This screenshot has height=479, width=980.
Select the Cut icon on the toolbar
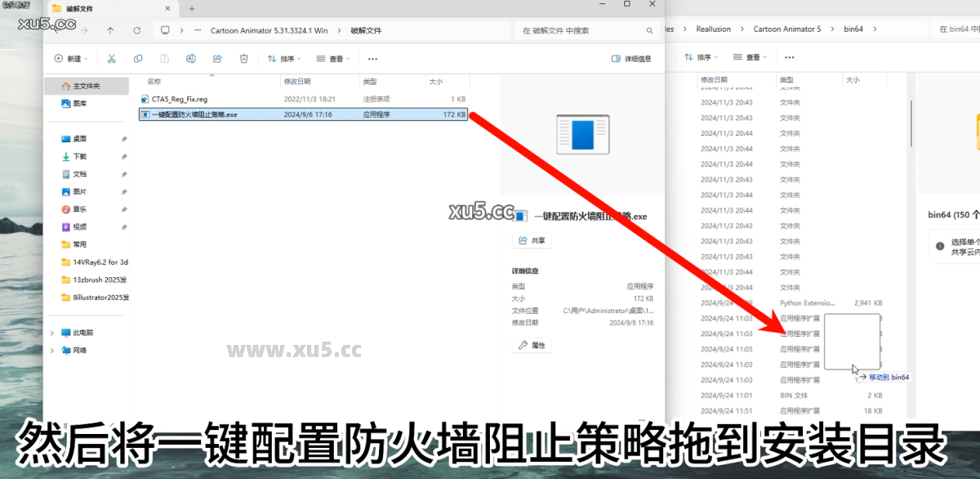coord(111,60)
